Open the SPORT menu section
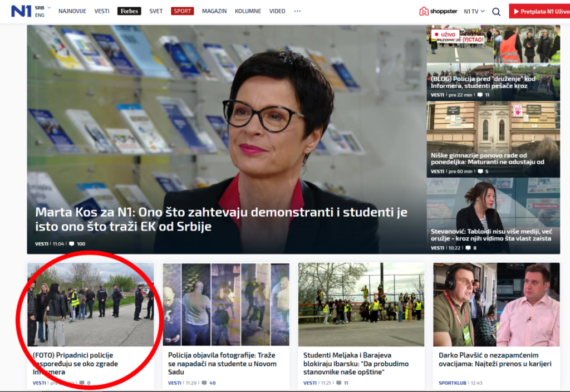Screen dimensions: 570x392 click(x=182, y=11)
